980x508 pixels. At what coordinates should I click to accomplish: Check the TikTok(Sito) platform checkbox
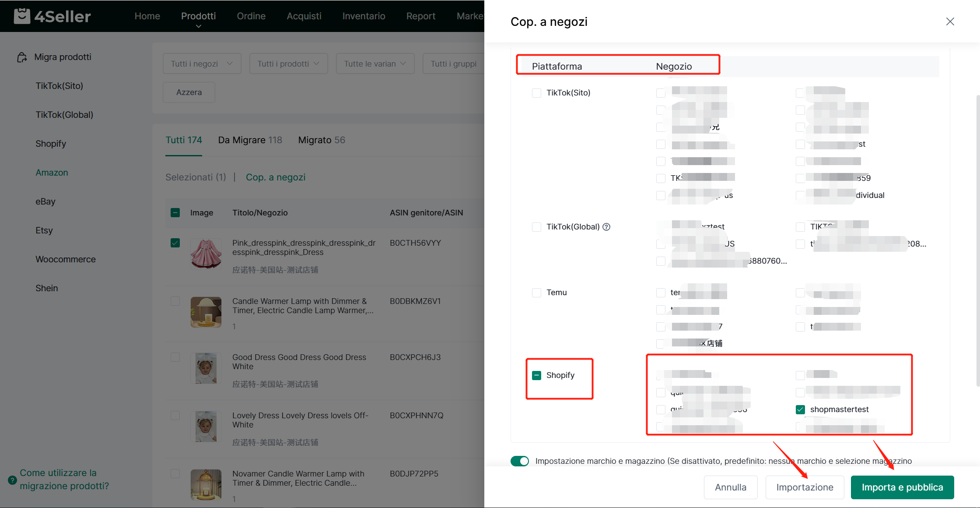pyautogui.click(x=536, y=93)
